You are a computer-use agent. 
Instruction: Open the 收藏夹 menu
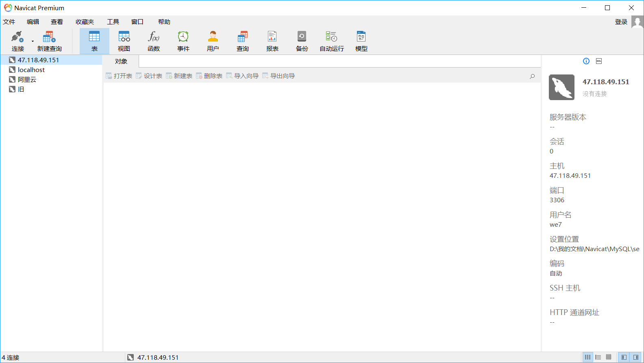85,22
